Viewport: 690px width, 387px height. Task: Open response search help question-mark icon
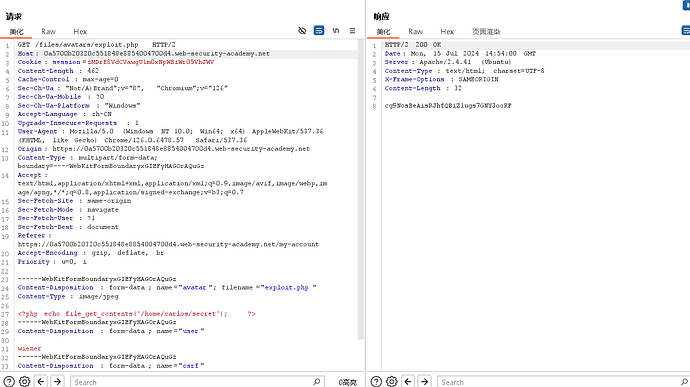376,381
